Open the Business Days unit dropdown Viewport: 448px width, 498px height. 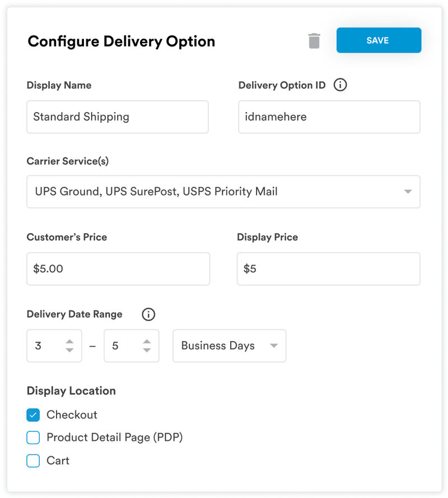230,346
